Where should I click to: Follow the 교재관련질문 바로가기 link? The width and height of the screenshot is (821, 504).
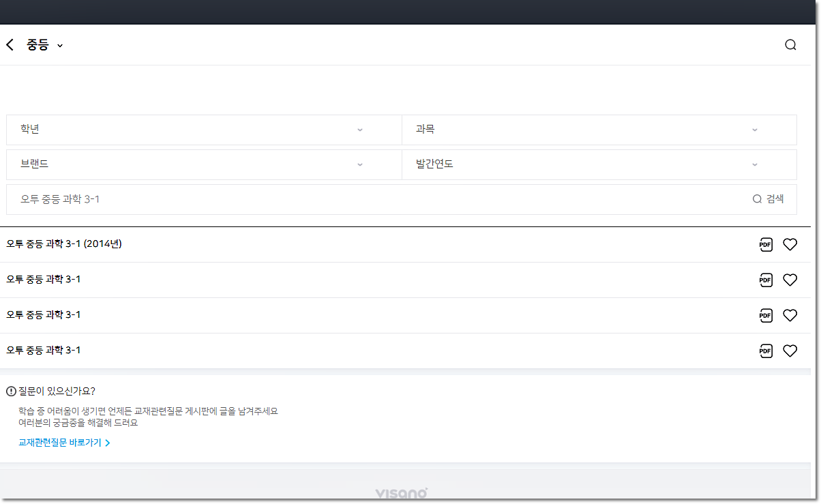(x=64, y=443)
